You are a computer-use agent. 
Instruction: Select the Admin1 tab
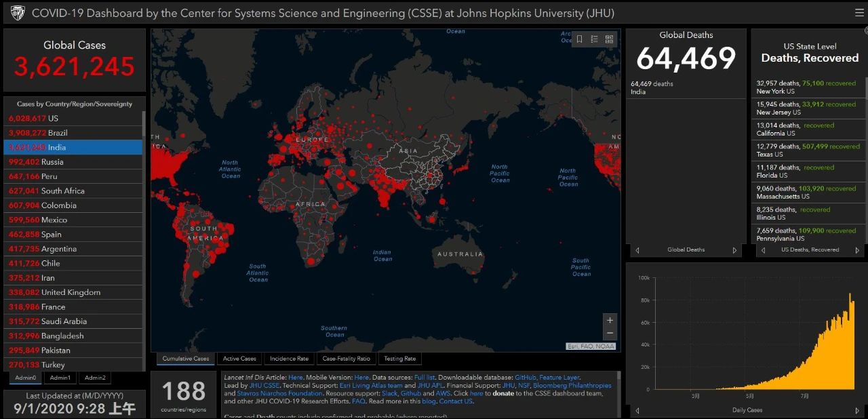(60, 378)
